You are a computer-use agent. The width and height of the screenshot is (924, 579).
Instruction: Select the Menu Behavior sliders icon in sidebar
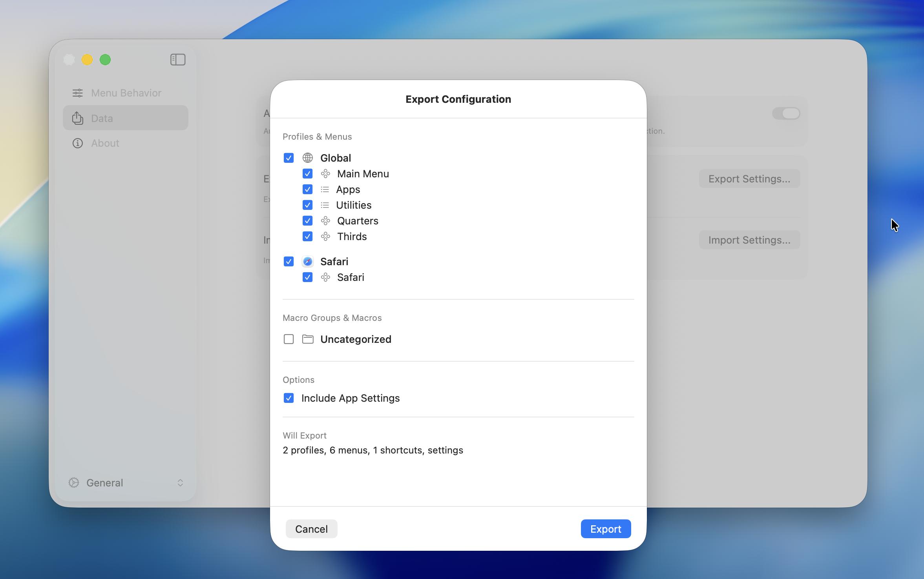[78, 93]
